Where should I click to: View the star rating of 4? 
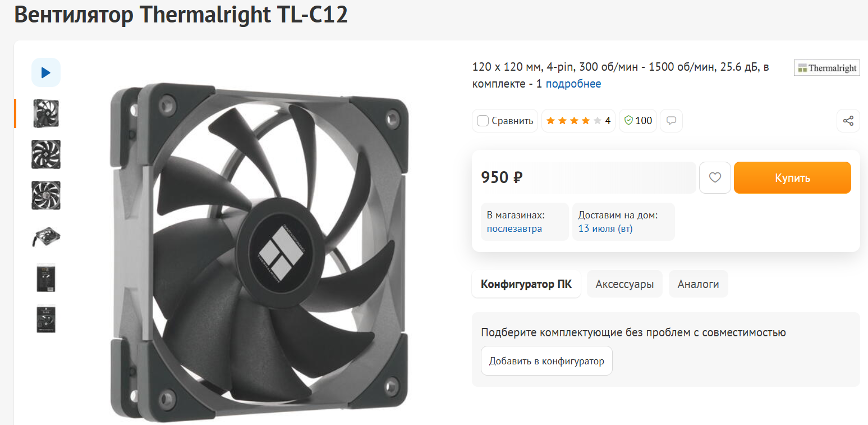point(578,121)
